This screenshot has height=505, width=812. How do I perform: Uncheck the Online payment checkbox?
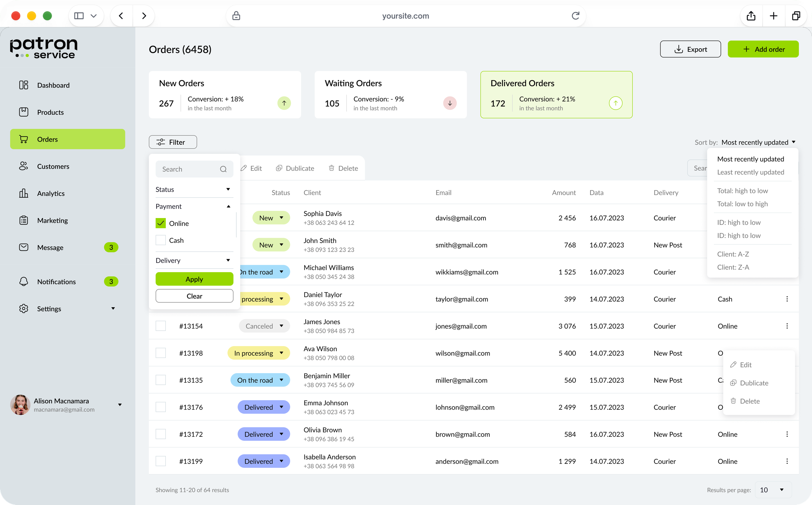tap(161, 223)
